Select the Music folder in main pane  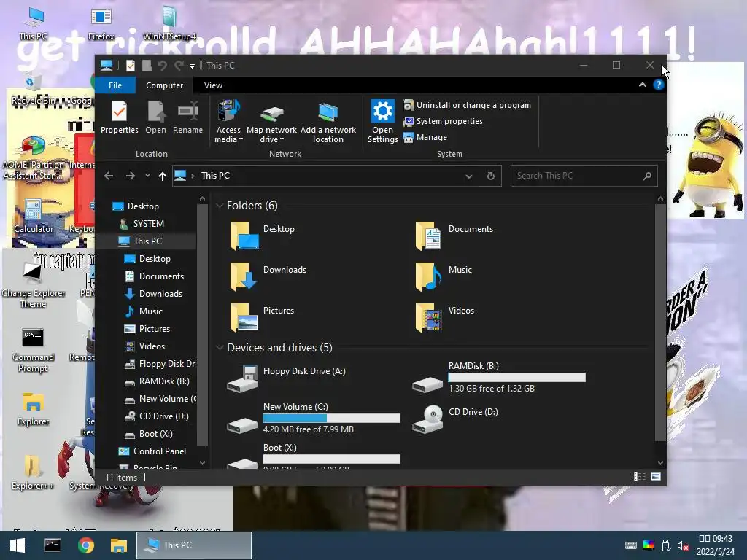pyautogui.click(x=444, y=276)
